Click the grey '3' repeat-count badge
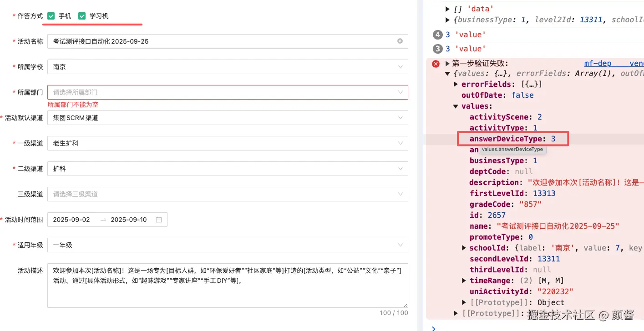This screenshot has height=331, width=644. 437,49
